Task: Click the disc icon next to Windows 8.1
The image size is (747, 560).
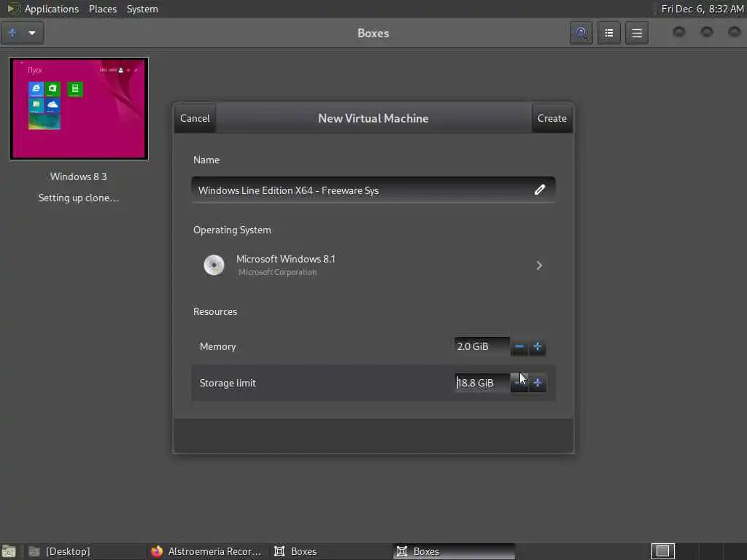Action: click(214, 265)
